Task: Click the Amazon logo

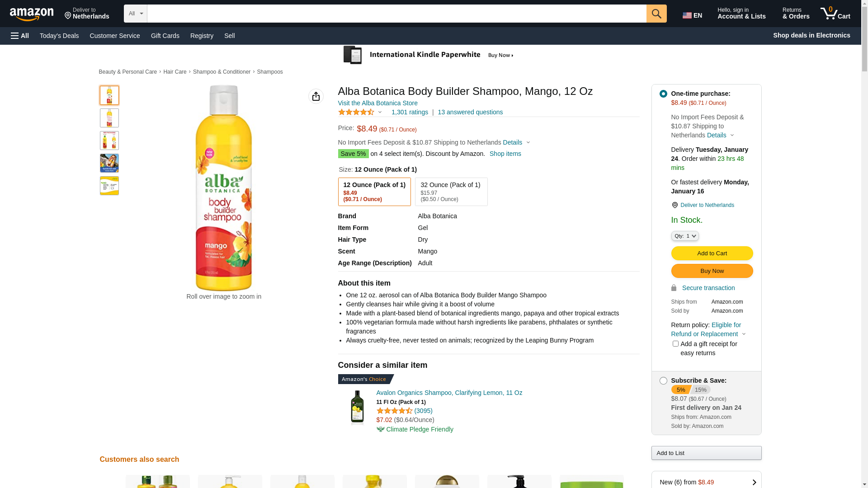Action: point(32,14)
